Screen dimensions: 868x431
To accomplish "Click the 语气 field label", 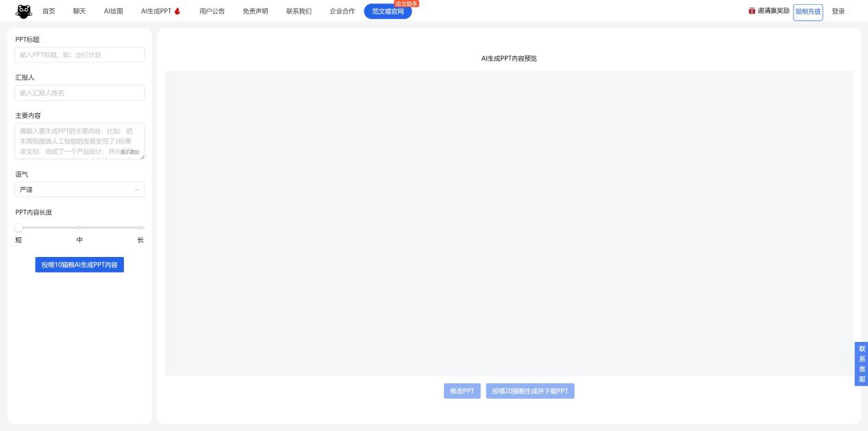I will [x=22, y=175].
